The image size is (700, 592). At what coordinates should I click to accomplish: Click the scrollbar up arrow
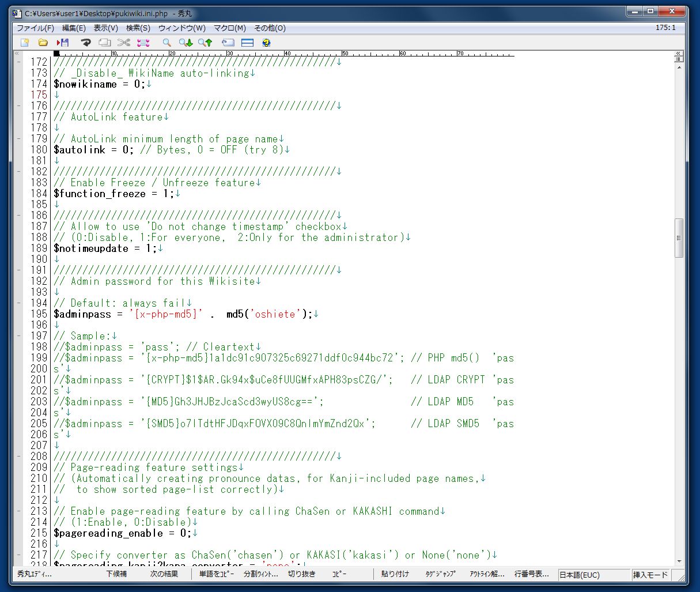click(x=679, y=67)
